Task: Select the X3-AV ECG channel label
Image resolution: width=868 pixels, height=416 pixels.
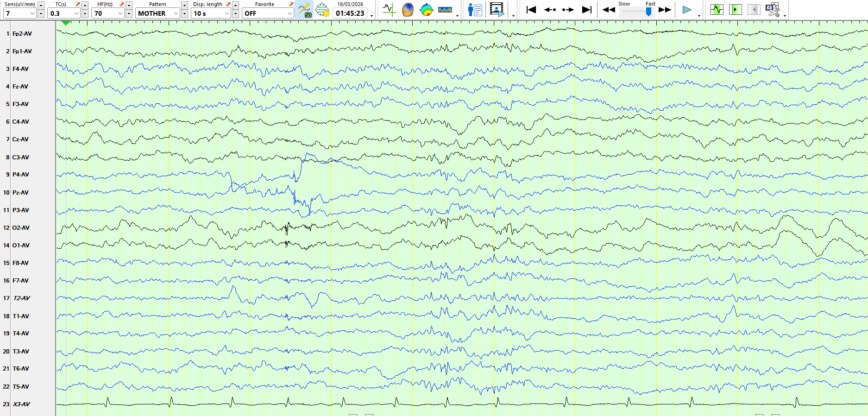Action: point(21,404)
